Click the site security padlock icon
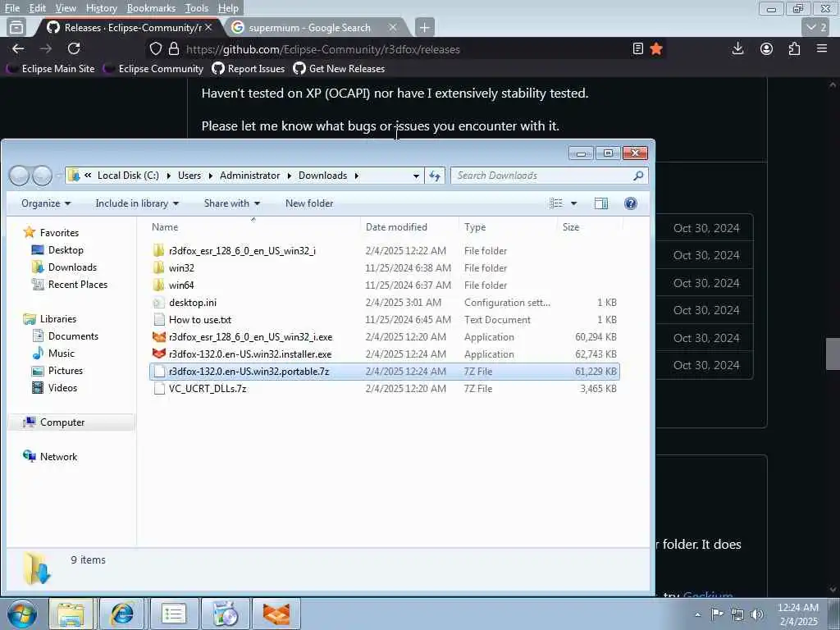840x630 pixels. (x=174, y=49)
